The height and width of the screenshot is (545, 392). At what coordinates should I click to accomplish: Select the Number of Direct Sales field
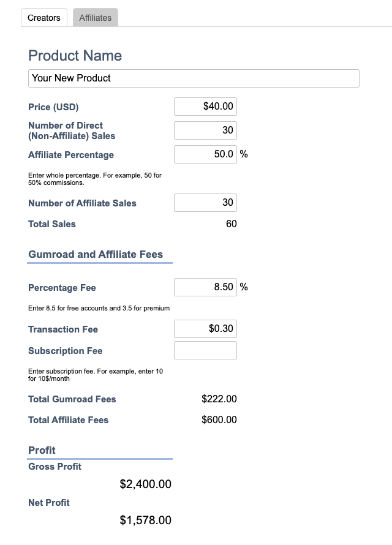(x=205, y=130)
